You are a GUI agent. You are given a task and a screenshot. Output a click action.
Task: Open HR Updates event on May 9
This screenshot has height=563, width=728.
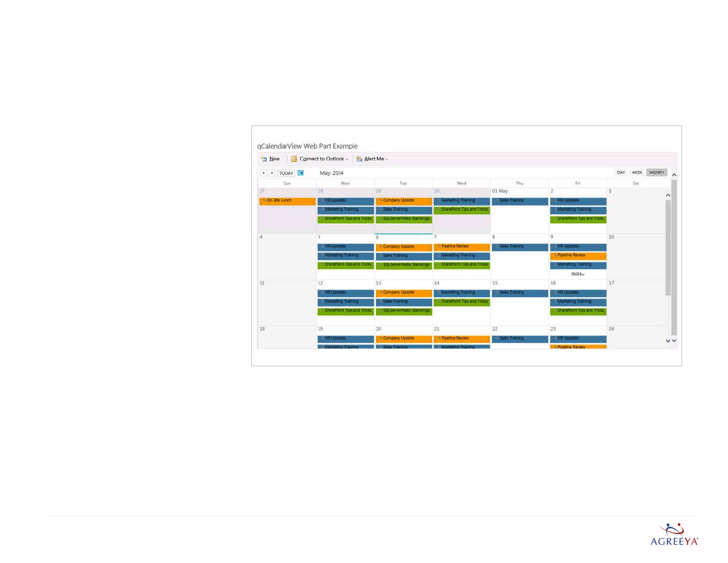pos(578,247)
